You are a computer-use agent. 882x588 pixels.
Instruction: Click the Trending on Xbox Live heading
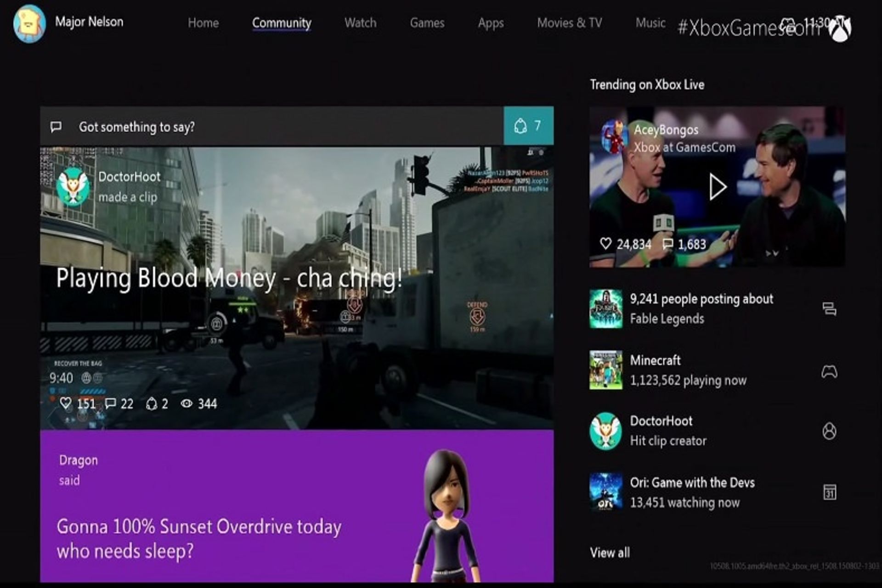[647, 85]
